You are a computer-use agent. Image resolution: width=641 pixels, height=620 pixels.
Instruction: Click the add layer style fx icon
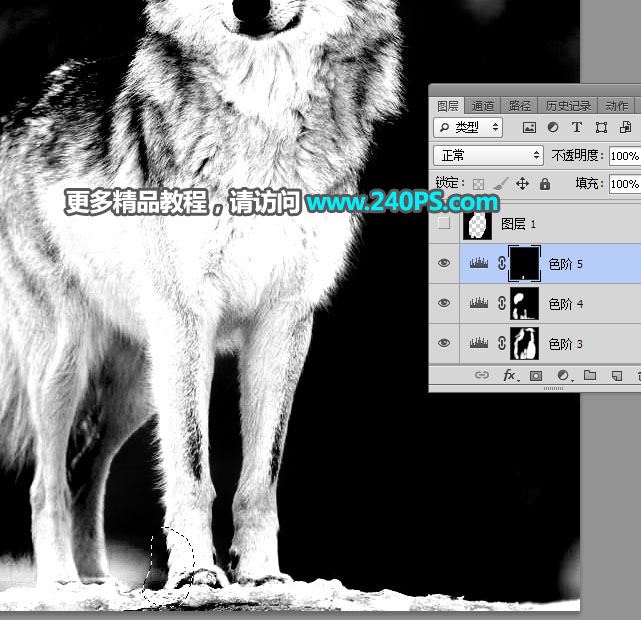(x=509, y=375)
